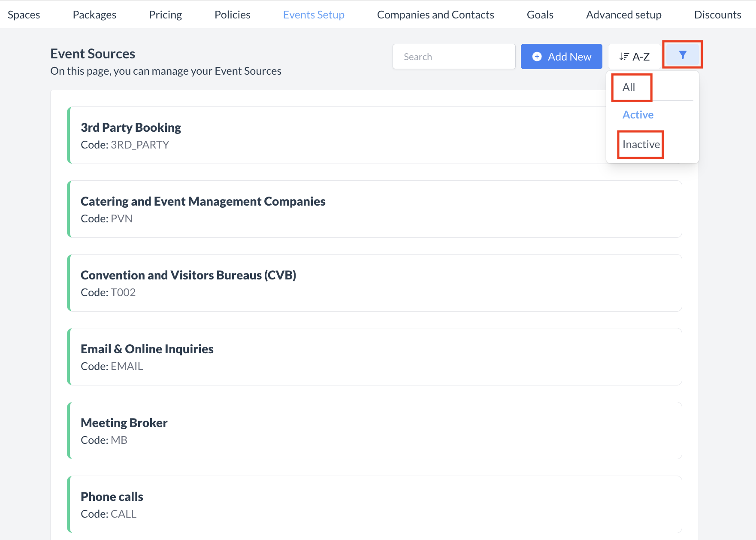Select the Events Setup tab

[314, 15]
